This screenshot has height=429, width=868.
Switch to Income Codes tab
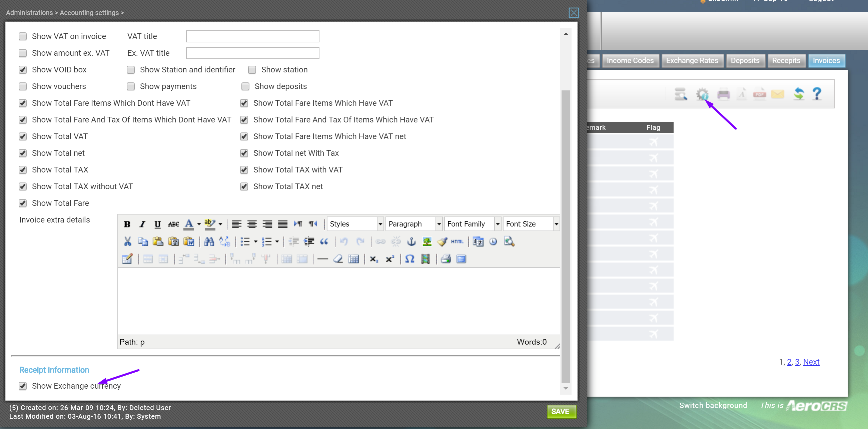pos(630,61)
